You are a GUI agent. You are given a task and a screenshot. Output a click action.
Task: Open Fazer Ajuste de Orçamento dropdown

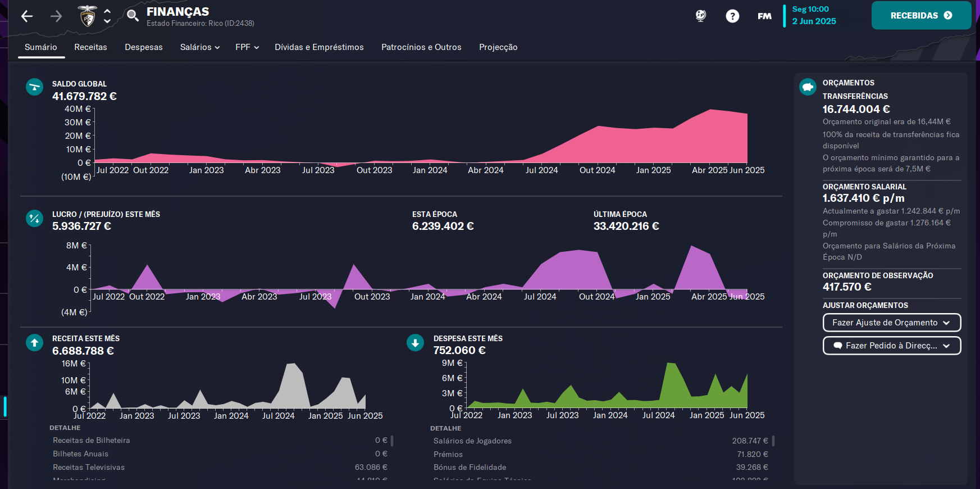click(892, 323)
